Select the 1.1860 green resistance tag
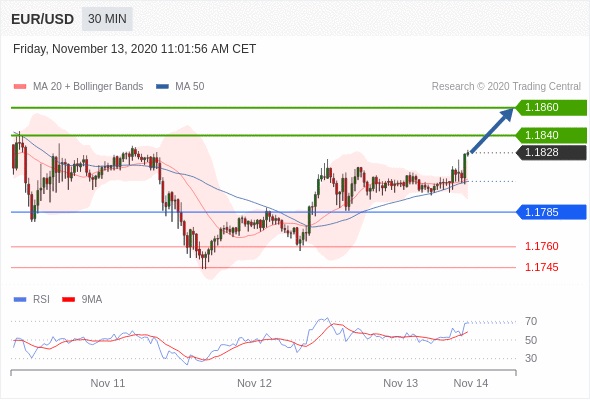Screen dimensions: 590x400 pyautogui.click(x=551, y=107)
